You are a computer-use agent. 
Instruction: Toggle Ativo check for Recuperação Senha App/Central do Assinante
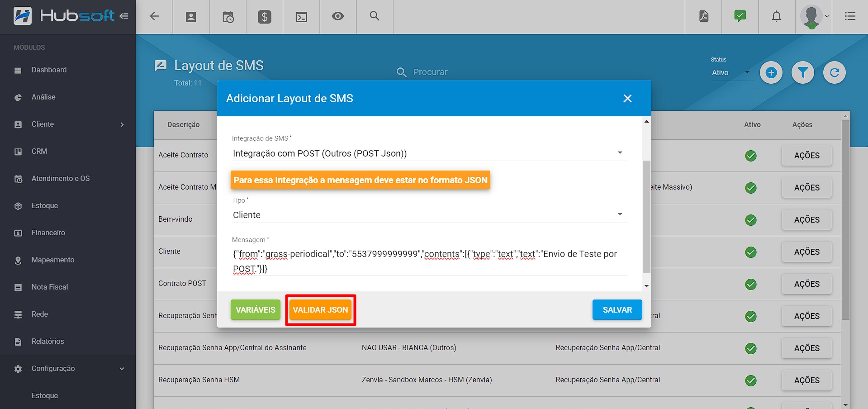751,348
